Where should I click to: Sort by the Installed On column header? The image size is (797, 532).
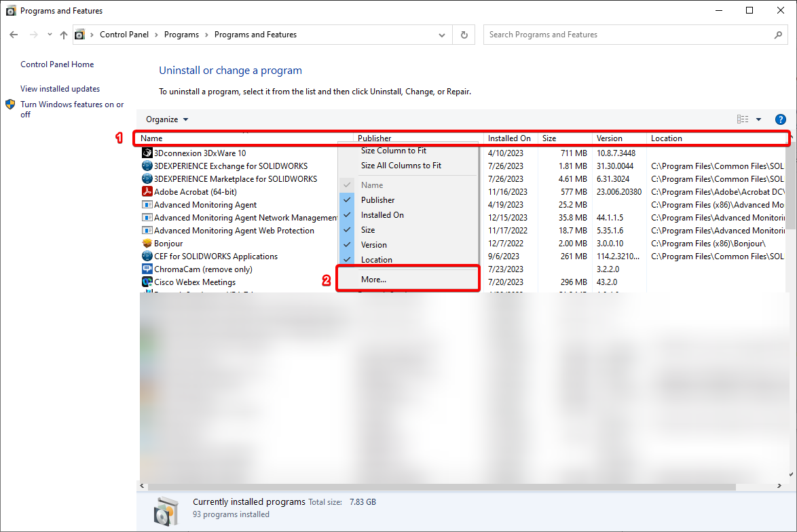pos(511,138)
